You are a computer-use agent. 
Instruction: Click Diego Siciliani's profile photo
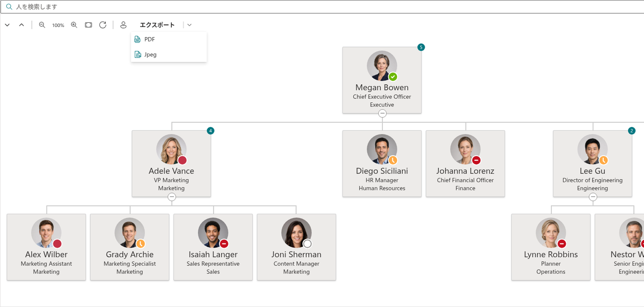coord(382,149)
